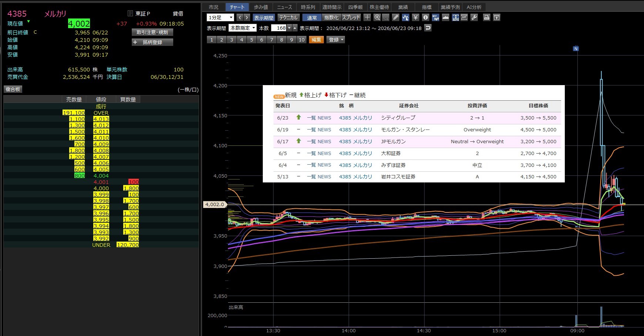The height and width of the screenshot is (336, 644).
Task: Open the MY chart settings icon
Action: pyautogui.click(x=436, y=17)
